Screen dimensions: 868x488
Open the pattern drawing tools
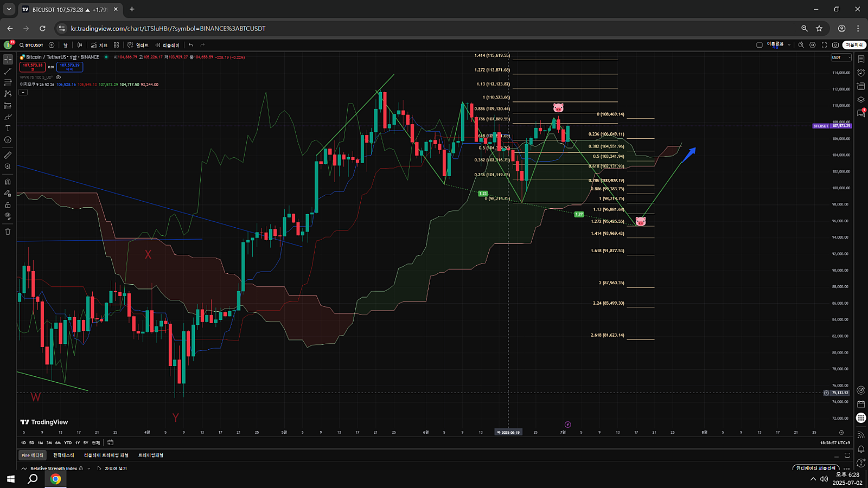click(8, 94)
